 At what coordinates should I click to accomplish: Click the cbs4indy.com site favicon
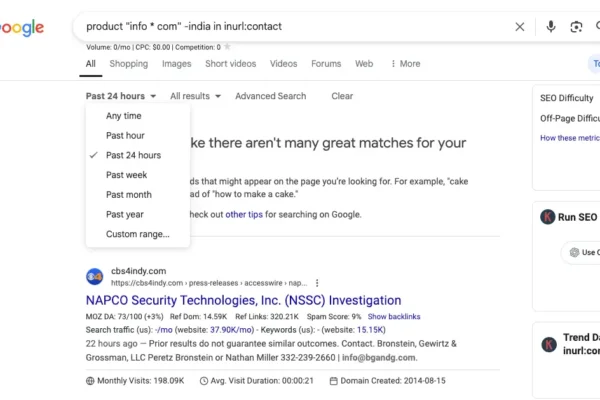pyautogui.click(x=95, y=276)
